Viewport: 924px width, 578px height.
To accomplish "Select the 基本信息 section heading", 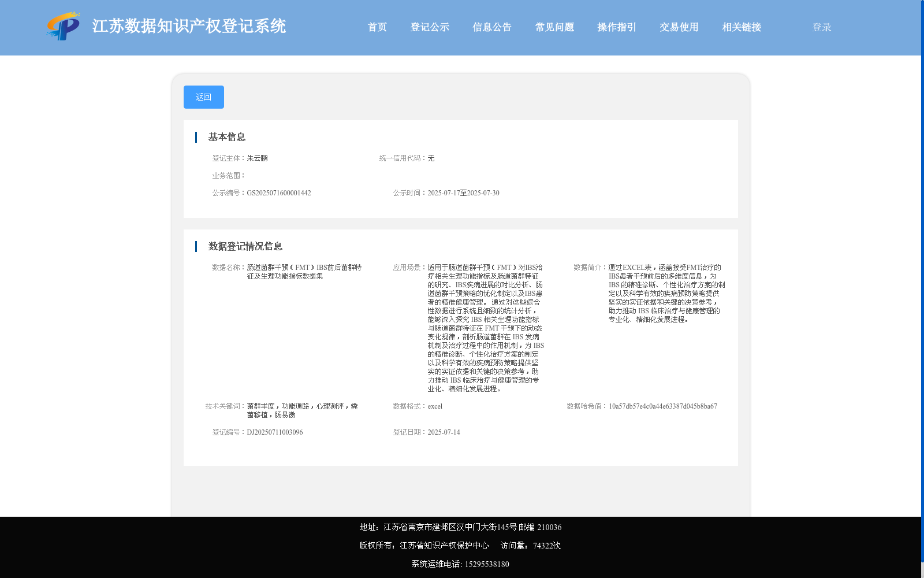I will click(x=227, y=137).
